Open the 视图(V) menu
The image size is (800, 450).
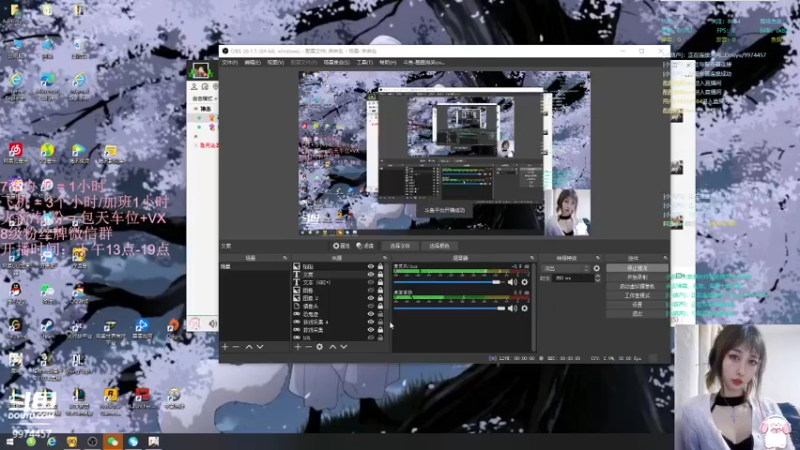click(276, 62)
